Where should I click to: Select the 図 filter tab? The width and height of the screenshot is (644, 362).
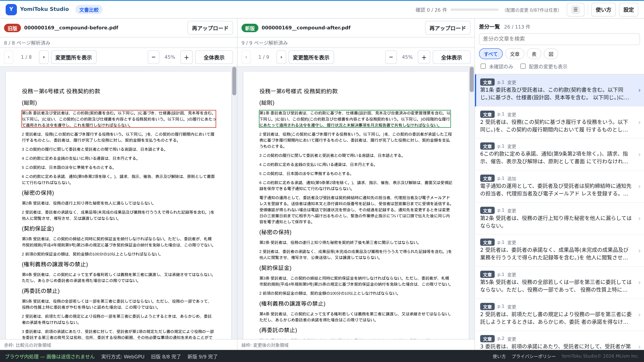(x=551, y=54)
